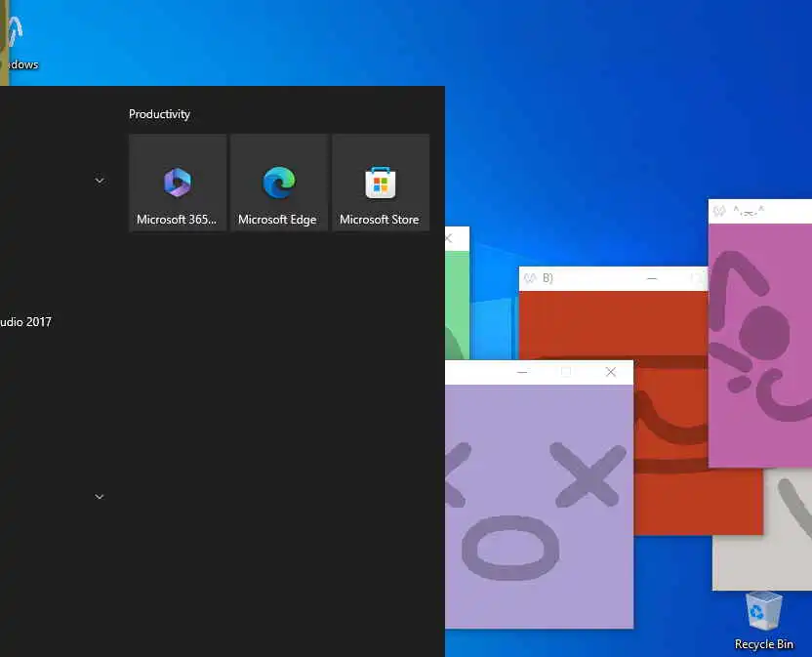Launch Microsoft Edge from Productivity tiles

pos(279,183)
